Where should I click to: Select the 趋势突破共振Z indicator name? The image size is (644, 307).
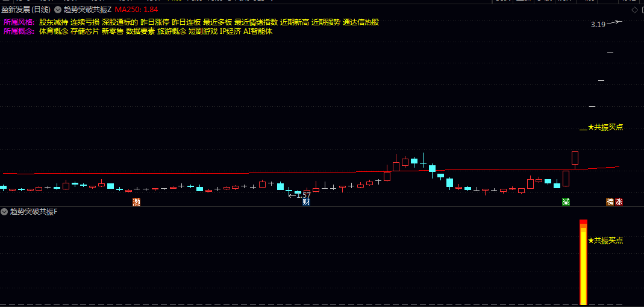click(87, 9)
